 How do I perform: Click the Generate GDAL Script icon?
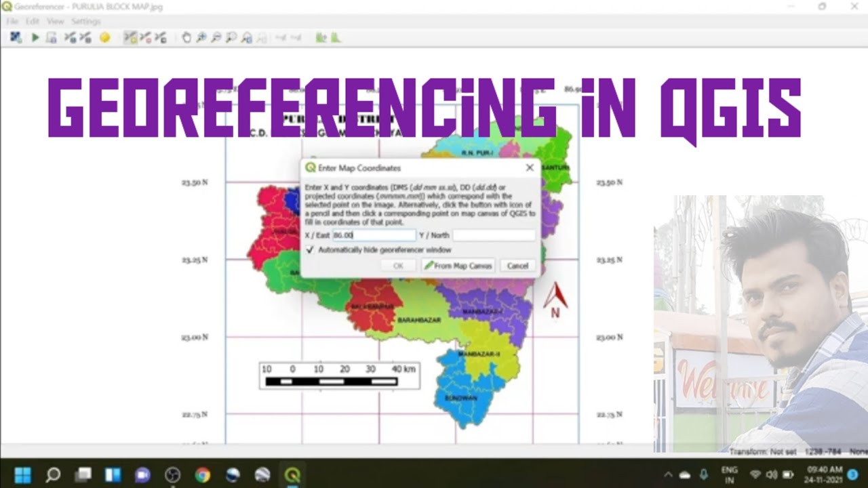[x=52, y=37]
